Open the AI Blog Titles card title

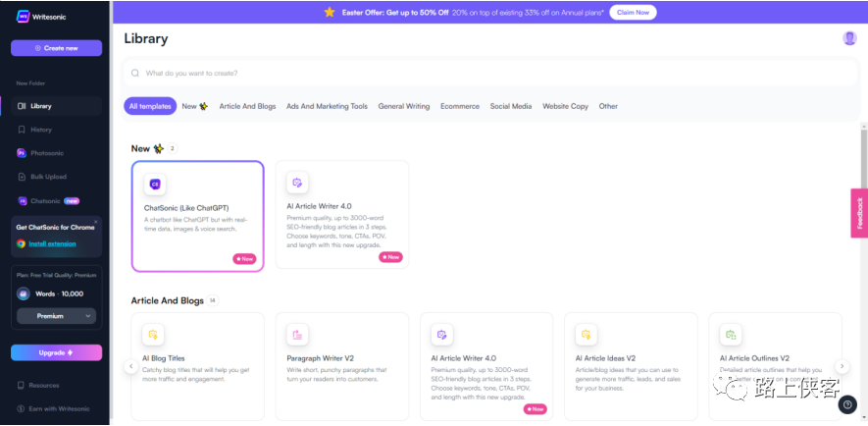pos(164,358)
